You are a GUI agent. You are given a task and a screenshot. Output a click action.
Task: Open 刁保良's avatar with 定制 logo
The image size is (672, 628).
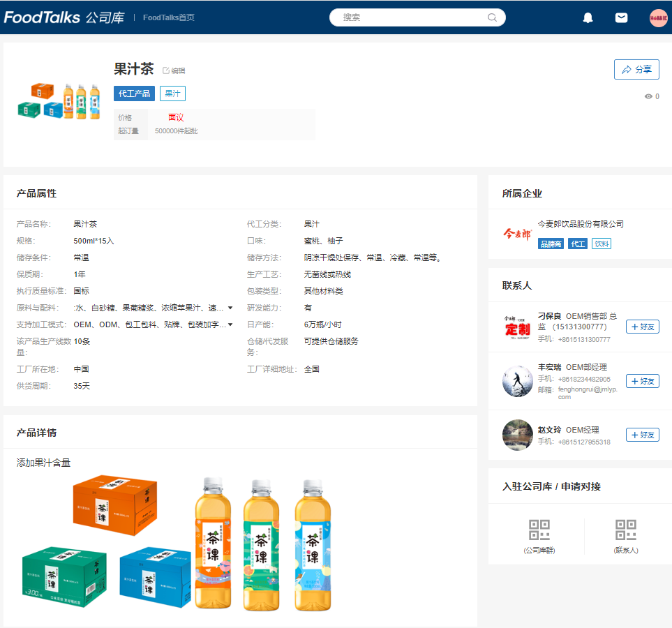518,327
